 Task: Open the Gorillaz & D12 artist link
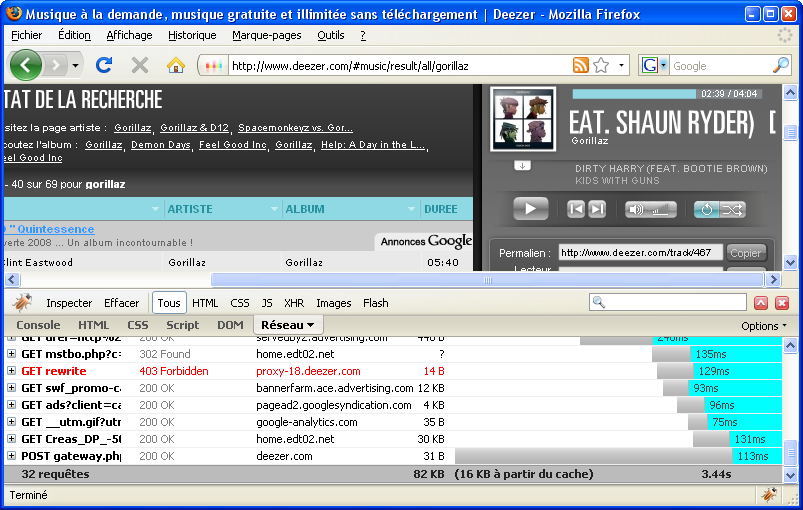[x=194, y=128]
